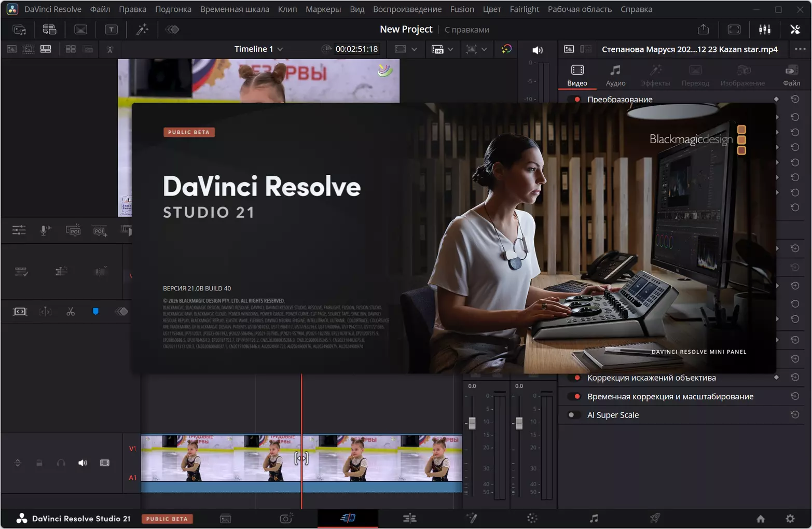Image resolution: width=812 pixels, height=529 pixels.
Task: Open project settings gear icon
Action: coord(790,519)
